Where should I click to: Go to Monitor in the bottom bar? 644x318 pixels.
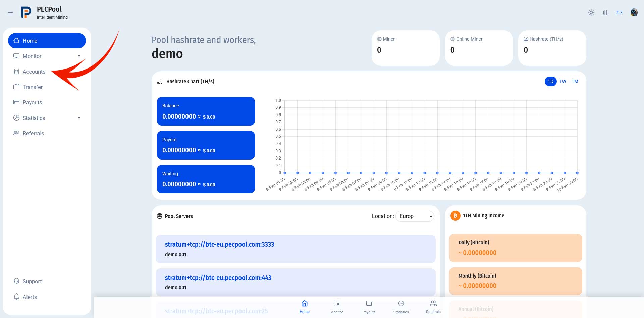[337, 307]
